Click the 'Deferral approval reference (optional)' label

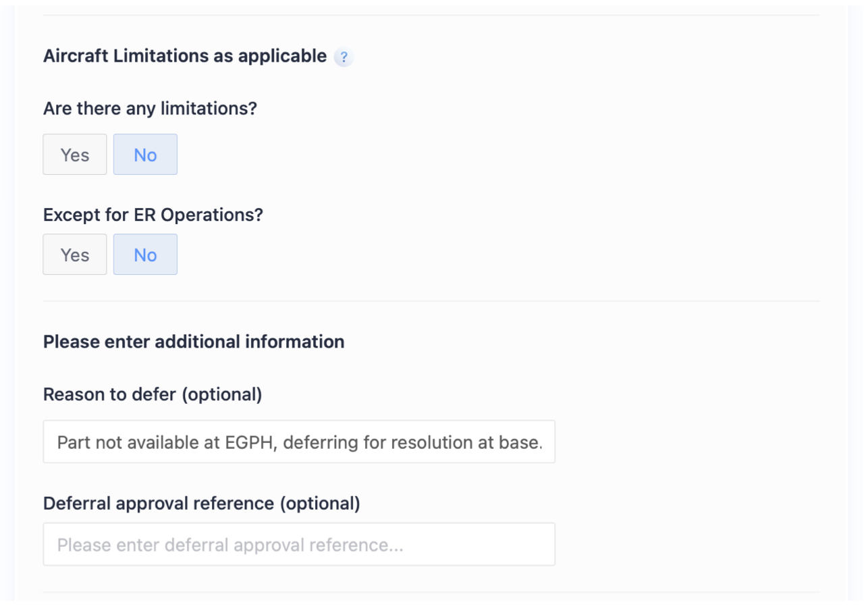coord(201,504)
